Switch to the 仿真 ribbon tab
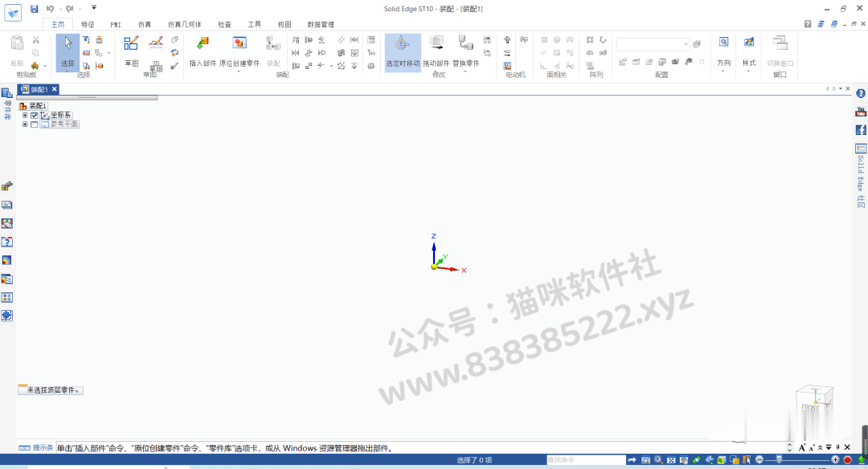The width and height of the screenshot is (868, 469). click(145, 24)
